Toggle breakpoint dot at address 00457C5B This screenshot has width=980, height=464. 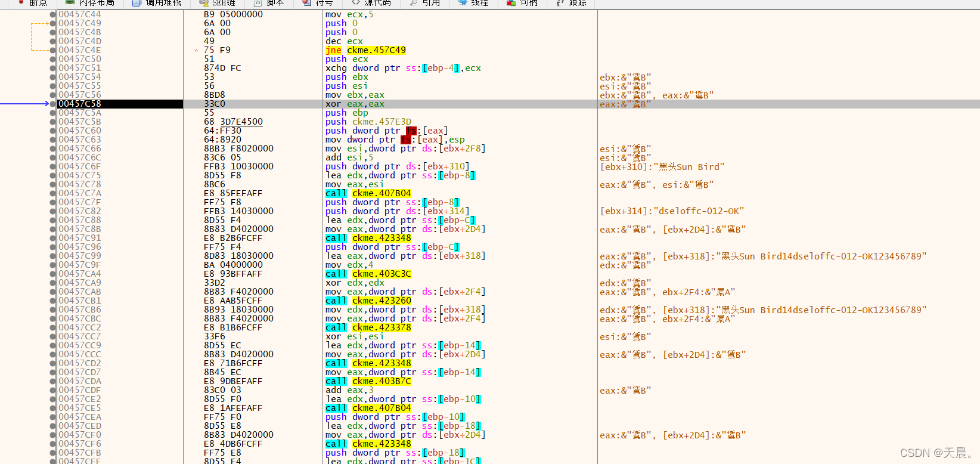point(53,122)
